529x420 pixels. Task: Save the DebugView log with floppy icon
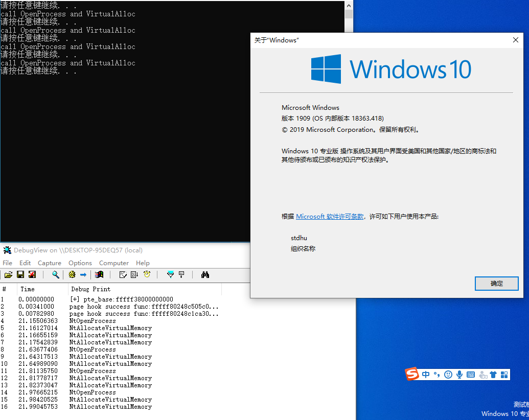tap(20, 275)
